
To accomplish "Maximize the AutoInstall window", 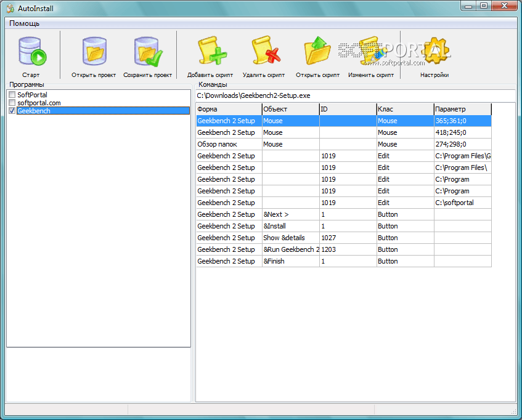I will tap(484, 6).
